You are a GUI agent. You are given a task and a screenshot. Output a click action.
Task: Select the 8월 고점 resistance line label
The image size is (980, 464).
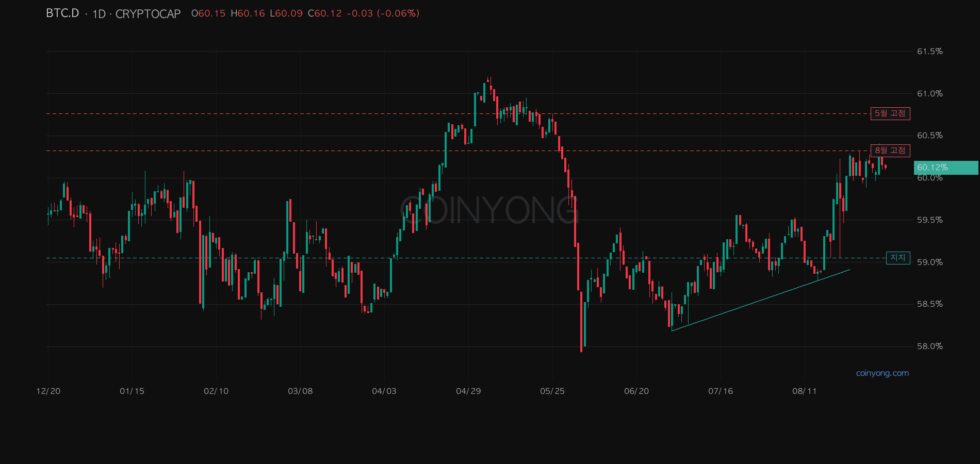(x=890, y=151)
